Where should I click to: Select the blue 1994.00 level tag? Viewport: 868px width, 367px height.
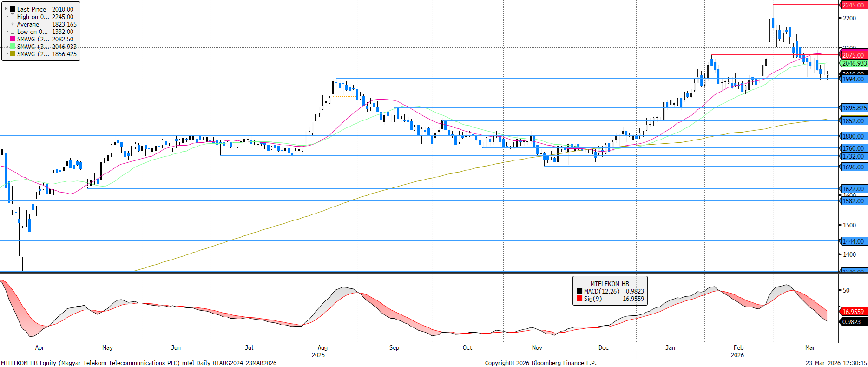pyautogui.click(x=853, y=79)
